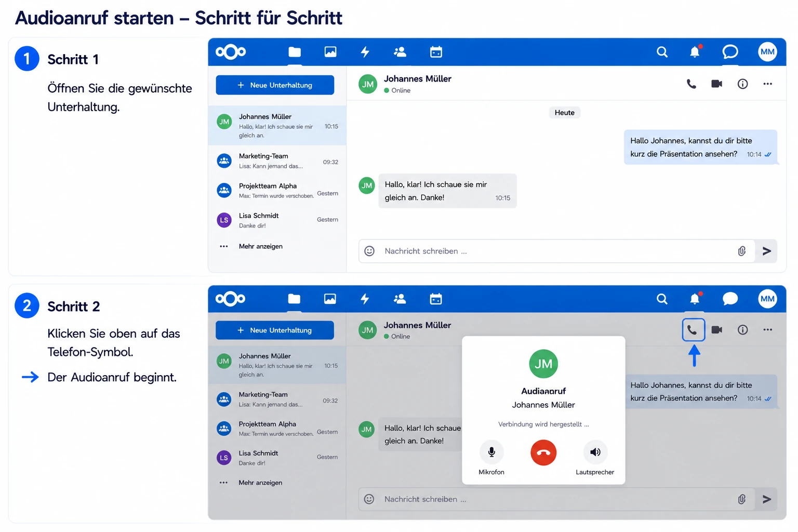Select Johannes Müller conversation in Schritt 2 list

277,365
